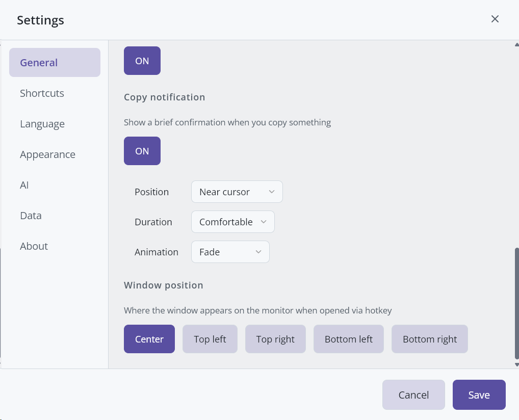Open the AI settings section
The width and height of the screenshot is (519, 420).
click(x=24, y=185)
